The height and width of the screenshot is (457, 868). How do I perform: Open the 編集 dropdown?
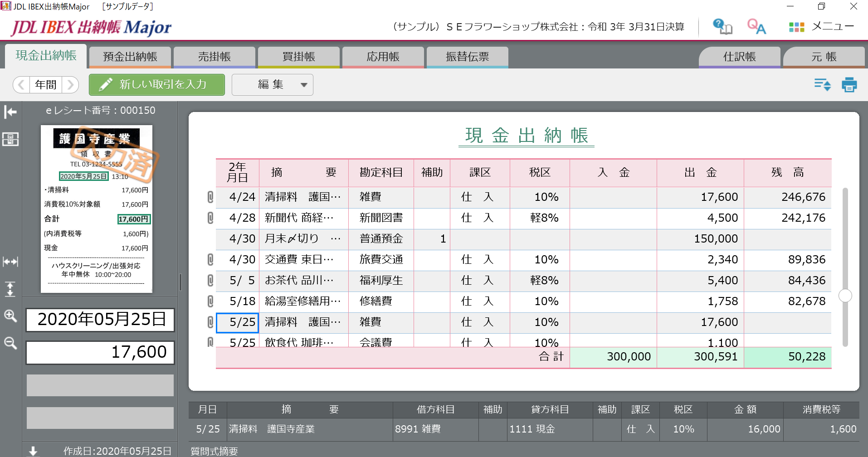tap(272, 84)
